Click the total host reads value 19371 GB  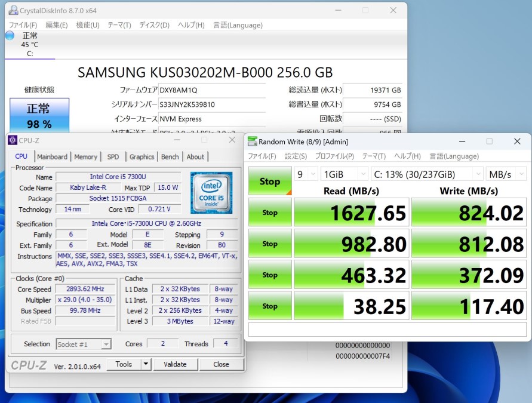[372, 90]
